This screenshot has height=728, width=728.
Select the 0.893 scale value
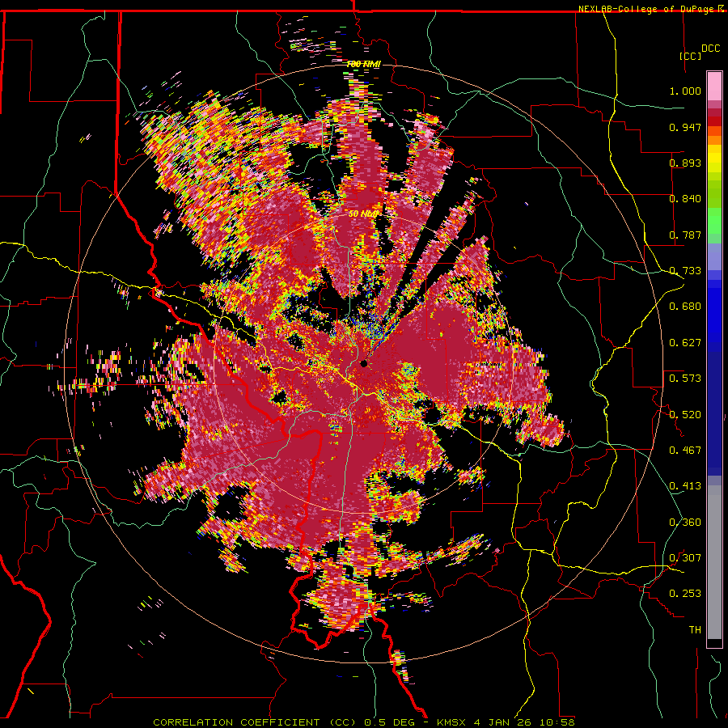coord(685,163)
